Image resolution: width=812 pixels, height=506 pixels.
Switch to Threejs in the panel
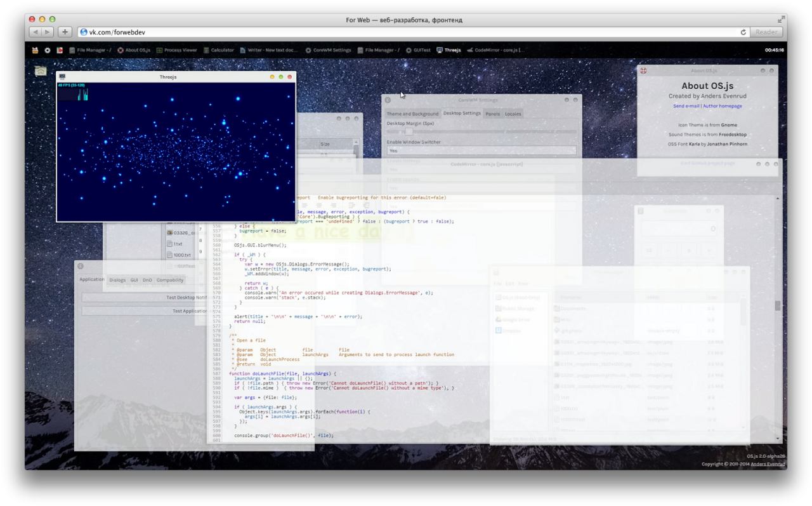coord(448,50)
